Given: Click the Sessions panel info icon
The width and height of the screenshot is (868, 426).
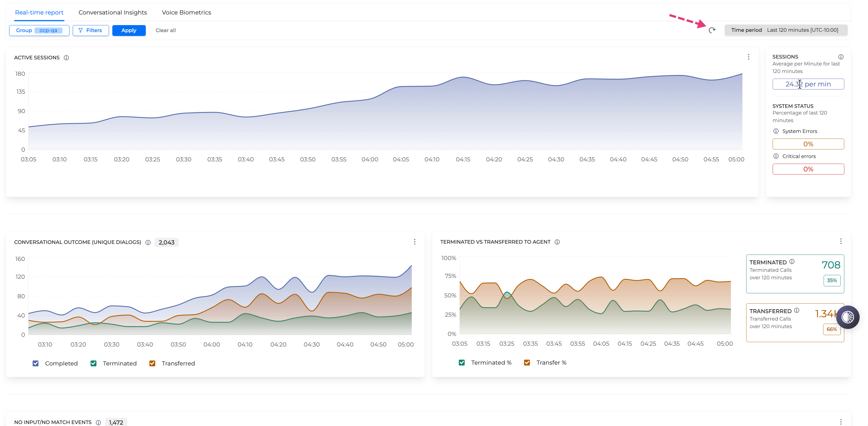Looking at the screenshot, I should [841, 57].
